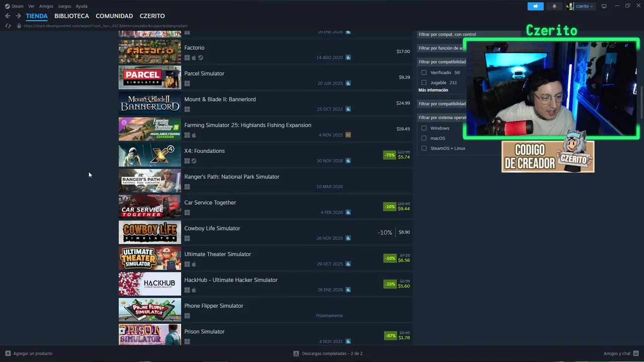Click the review icon for HackHub
The image size is (644, 362).
(348, 290)
